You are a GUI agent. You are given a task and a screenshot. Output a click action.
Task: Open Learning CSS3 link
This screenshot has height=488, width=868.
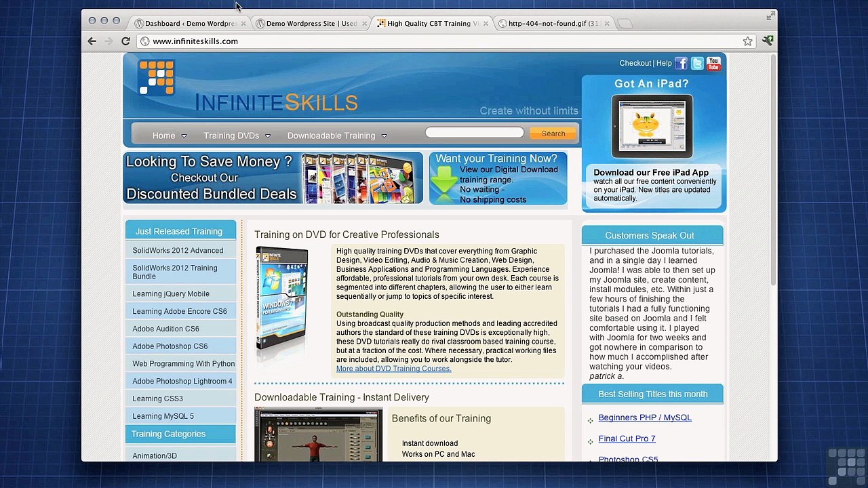(158, 399)
